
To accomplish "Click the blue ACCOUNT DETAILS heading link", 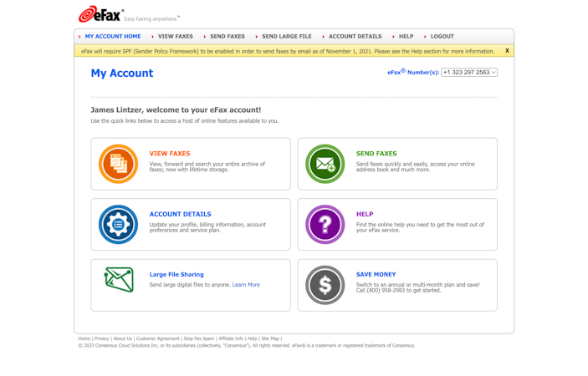I will pos(181,214).
